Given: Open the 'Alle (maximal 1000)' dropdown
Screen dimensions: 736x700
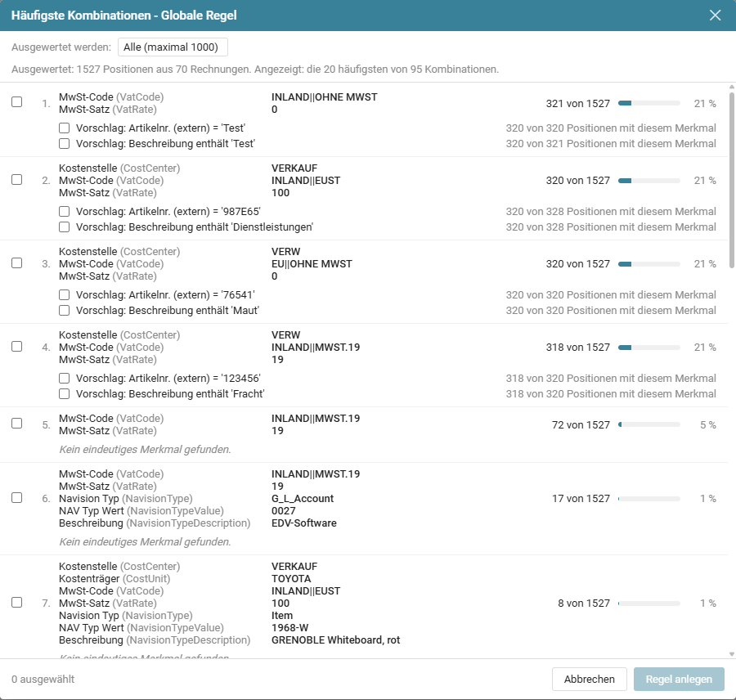Looking at the screenshot, I should (173, 47).
